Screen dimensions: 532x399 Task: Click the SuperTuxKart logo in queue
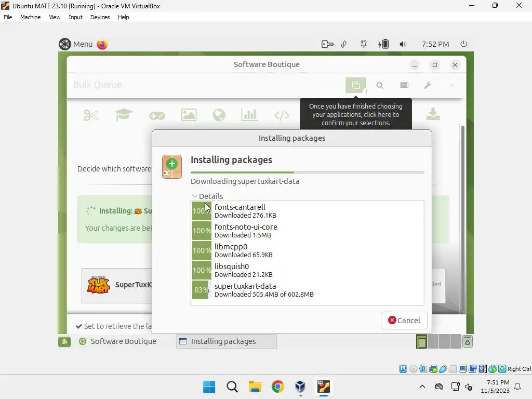(x=98, y=285)
